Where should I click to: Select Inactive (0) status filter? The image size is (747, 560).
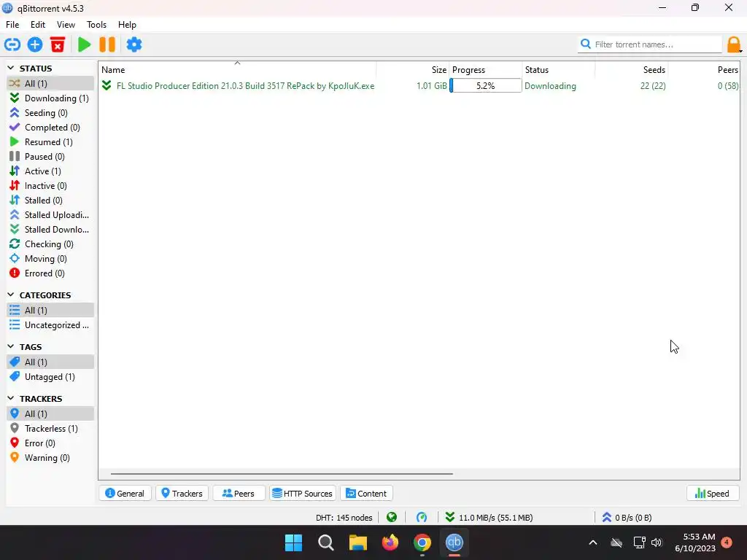point(50,186)
